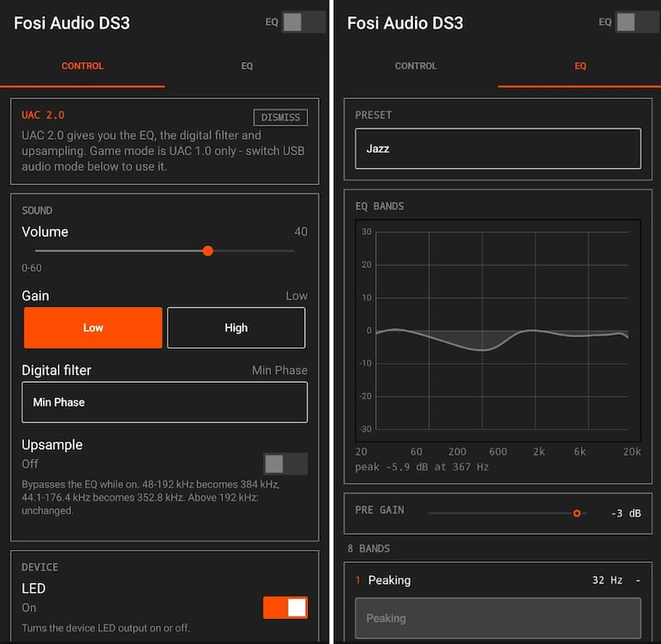Adjust the Volume slider handle
Image resolution: width=661 pixels, height=644 pixels.
[207, 251]
